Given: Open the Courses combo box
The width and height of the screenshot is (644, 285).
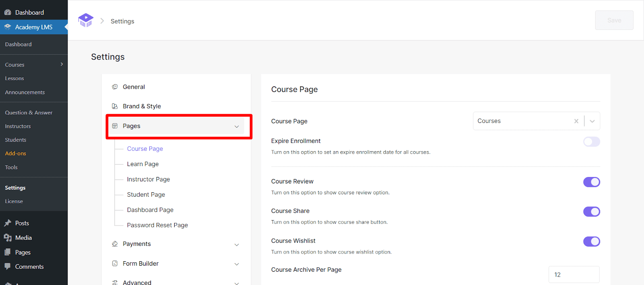Looking at the screenshot, I should (x=537, y=121).
